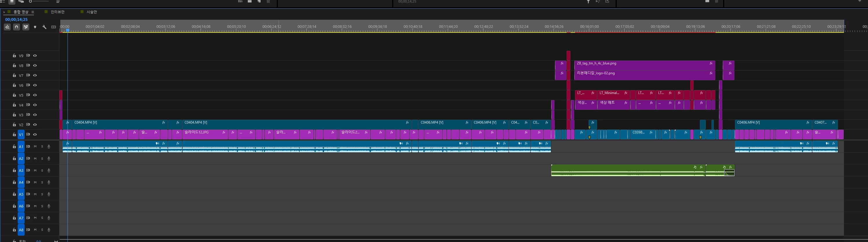Open the captions CC track options
868x242 pixels.
point(53,27)
